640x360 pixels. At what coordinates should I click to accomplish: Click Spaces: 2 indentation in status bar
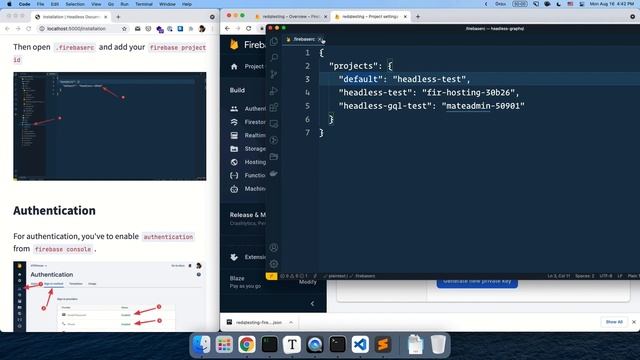click(584, 276)
